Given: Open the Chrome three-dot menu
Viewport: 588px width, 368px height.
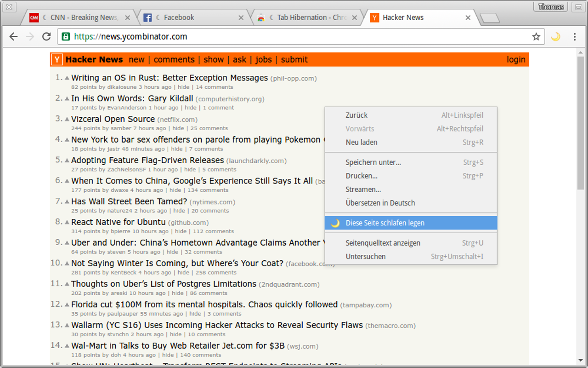Looking at the screenshot, I should [x=575, y=37].
